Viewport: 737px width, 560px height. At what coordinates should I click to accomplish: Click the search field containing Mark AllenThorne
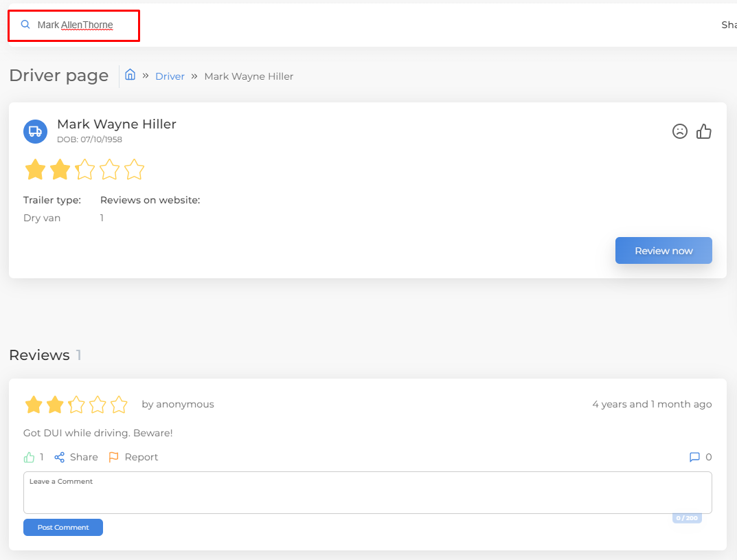tap(76, 25)
